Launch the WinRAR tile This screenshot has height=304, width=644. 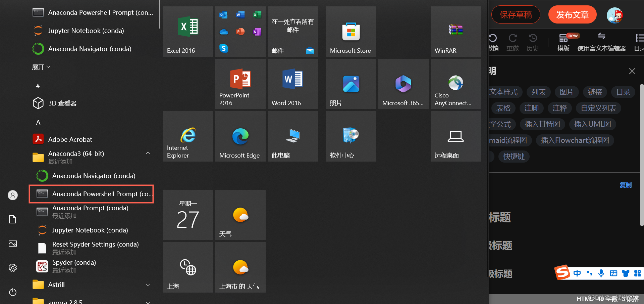(x=456, y=32)
